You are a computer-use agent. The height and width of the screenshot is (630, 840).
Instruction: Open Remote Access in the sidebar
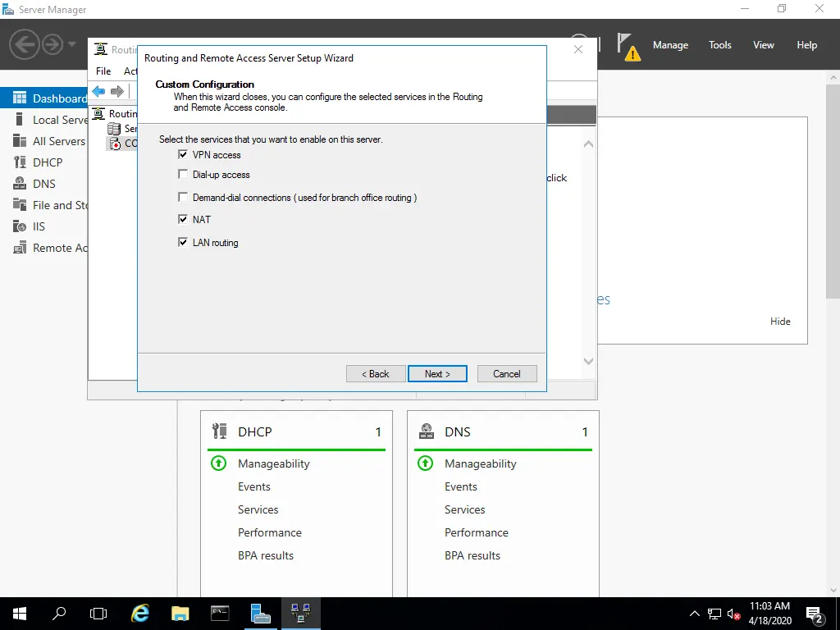pyautogui.click(x=44, y=248)
